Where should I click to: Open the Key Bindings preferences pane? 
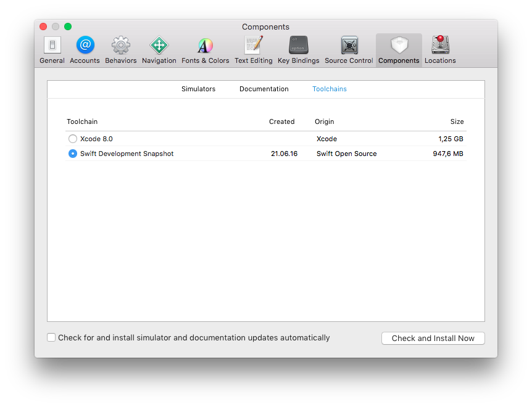pos(299,50)
